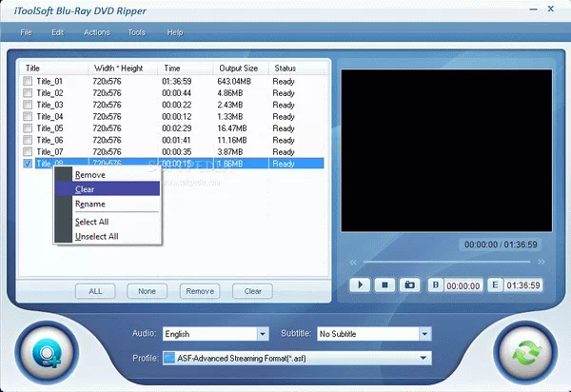Click the B start-point marker button
571x392 pixels.
pyautogui.click(x=436, y=284)
